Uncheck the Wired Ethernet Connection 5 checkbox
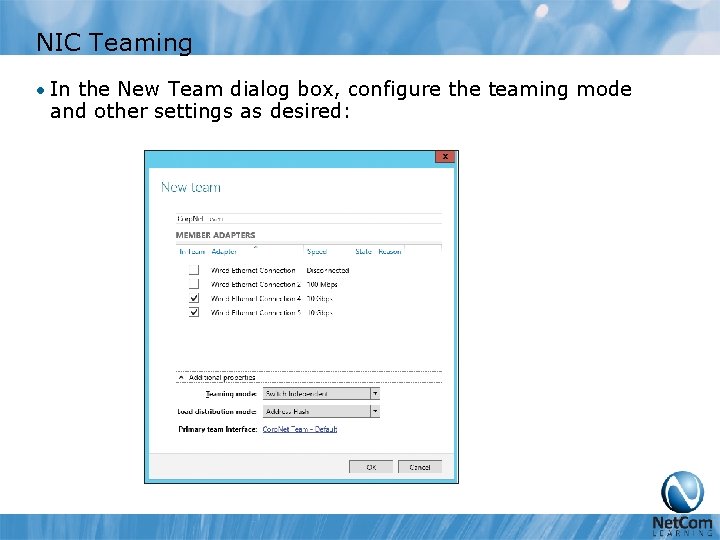720x540 pixels. [194, 313]
